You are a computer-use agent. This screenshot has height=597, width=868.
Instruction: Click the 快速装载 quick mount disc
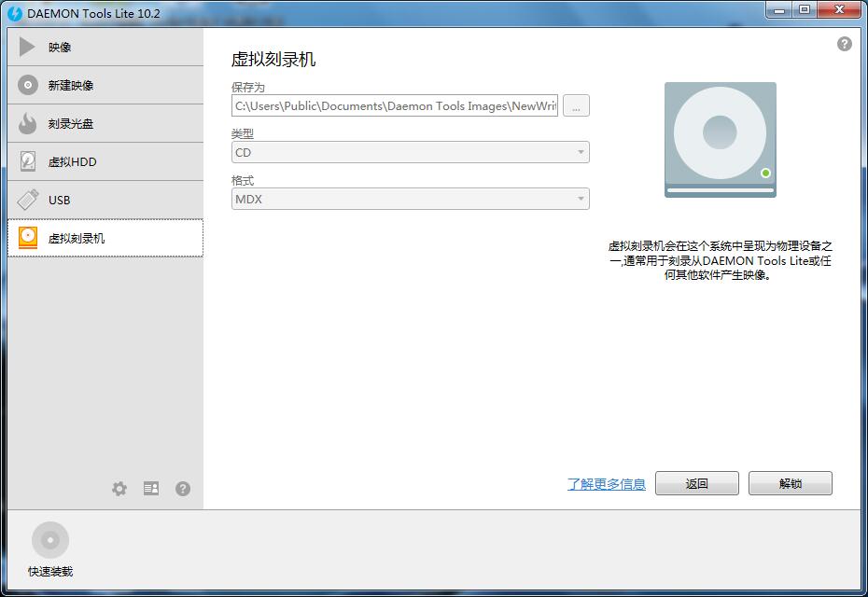click(x=50, y=539)
